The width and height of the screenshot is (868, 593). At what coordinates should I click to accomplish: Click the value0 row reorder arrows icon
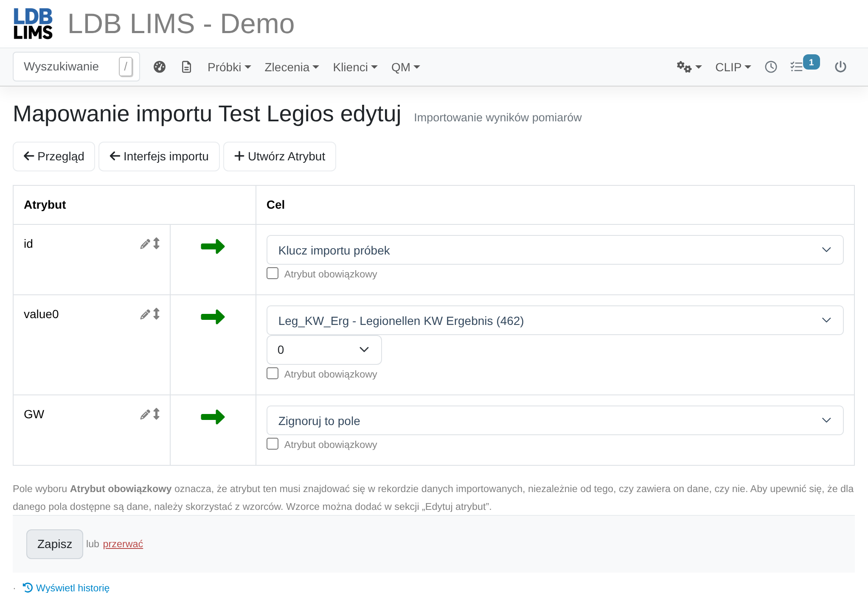(157, 314)
